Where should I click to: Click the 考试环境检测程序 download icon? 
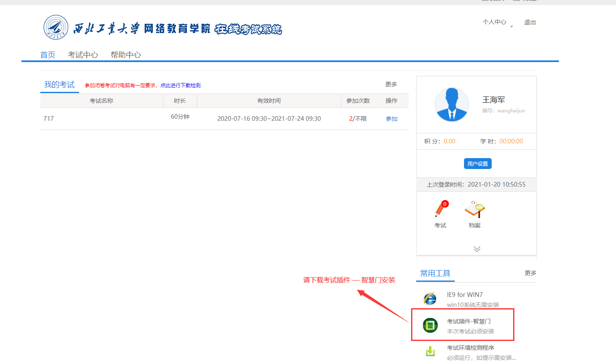[430, 351]
